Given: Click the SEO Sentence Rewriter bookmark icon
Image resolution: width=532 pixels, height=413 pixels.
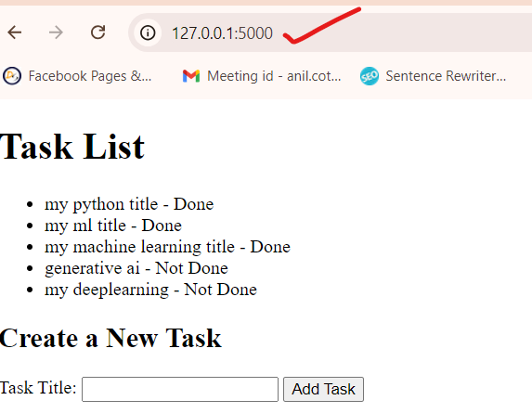Looking at the screenshot, I should point(370,76).
